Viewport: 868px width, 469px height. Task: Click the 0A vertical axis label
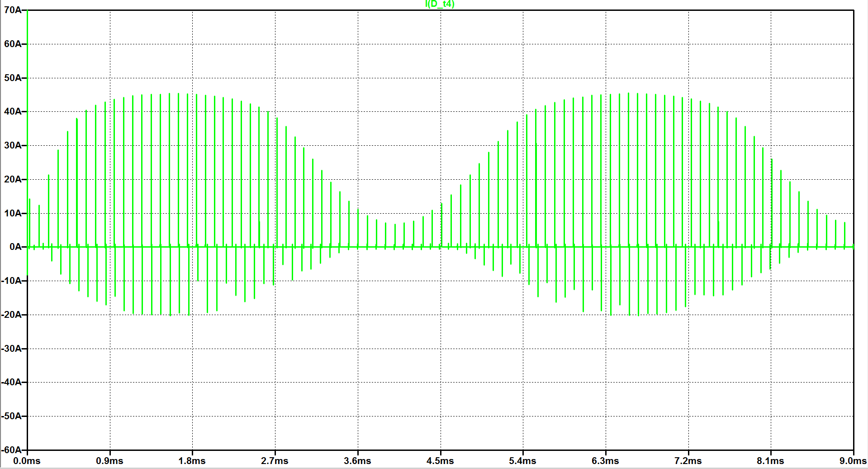click(x=15, y=247)
